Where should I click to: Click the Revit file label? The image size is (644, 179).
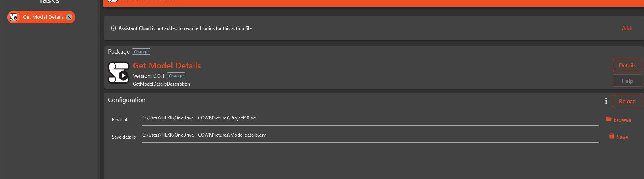click(x=121, y=120)
